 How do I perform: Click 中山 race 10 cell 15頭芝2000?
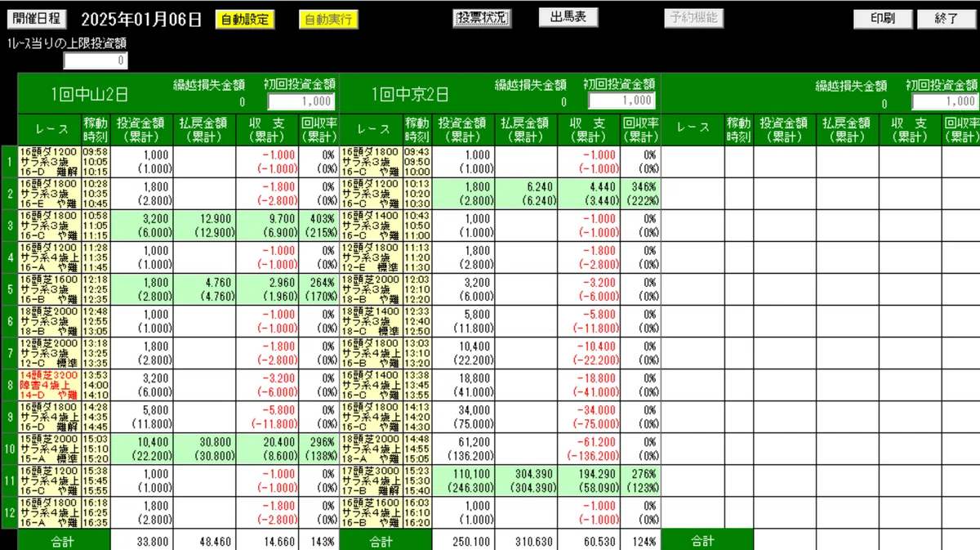(50, 449)
